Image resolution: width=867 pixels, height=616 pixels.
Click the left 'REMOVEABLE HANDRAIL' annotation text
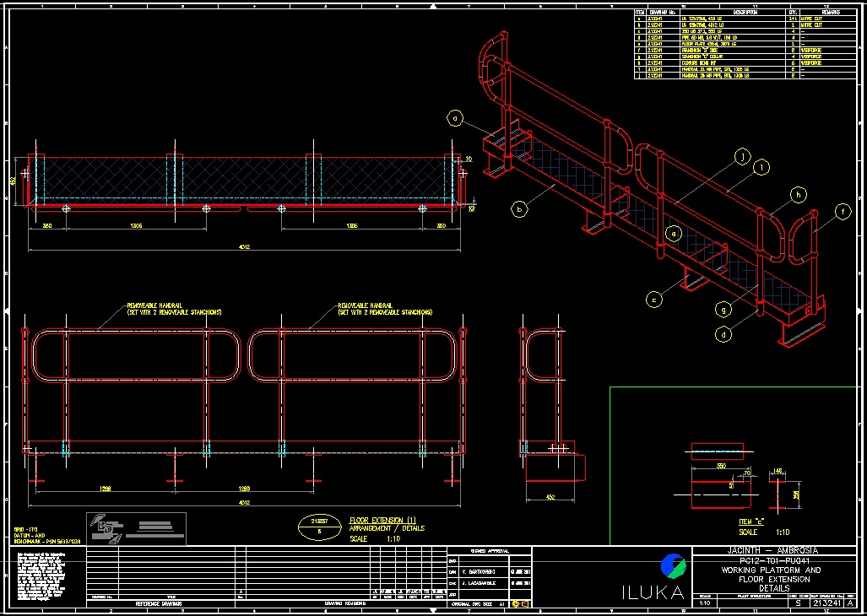(174, 308)
